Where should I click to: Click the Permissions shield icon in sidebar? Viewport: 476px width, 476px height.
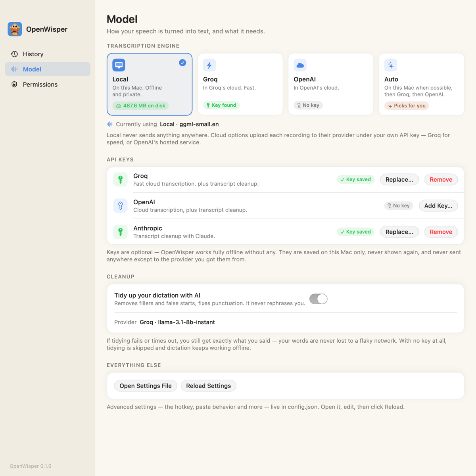[14, 84]
